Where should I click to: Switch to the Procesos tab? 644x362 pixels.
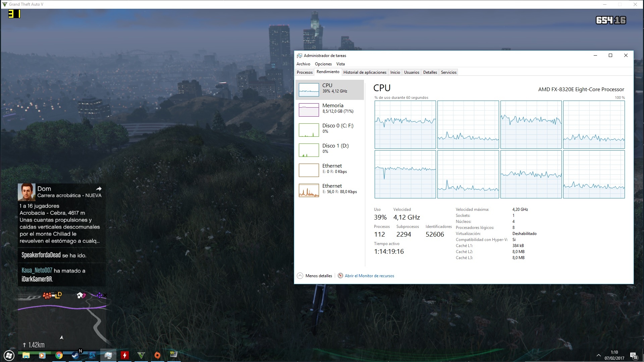pos(305,72)
